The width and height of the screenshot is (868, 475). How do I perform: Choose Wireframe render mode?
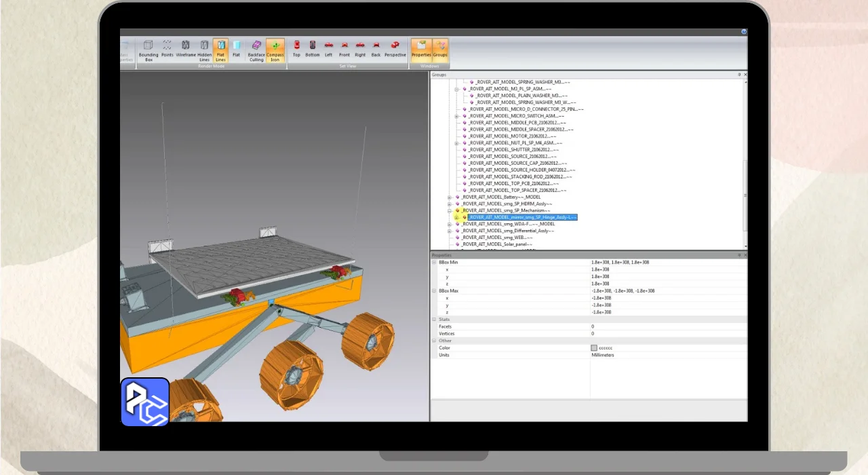(186, 49)
